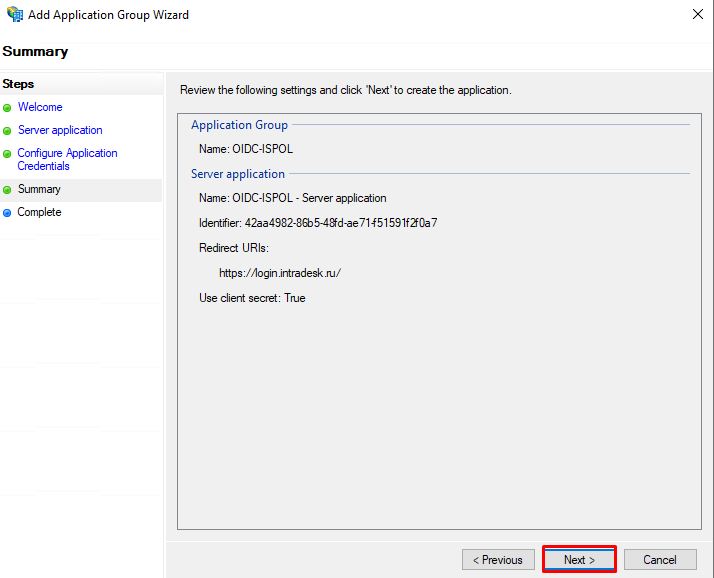Viewport: 714px width, 578px height.
Task: Go to Server application step
Action: (x=60, y=130)
